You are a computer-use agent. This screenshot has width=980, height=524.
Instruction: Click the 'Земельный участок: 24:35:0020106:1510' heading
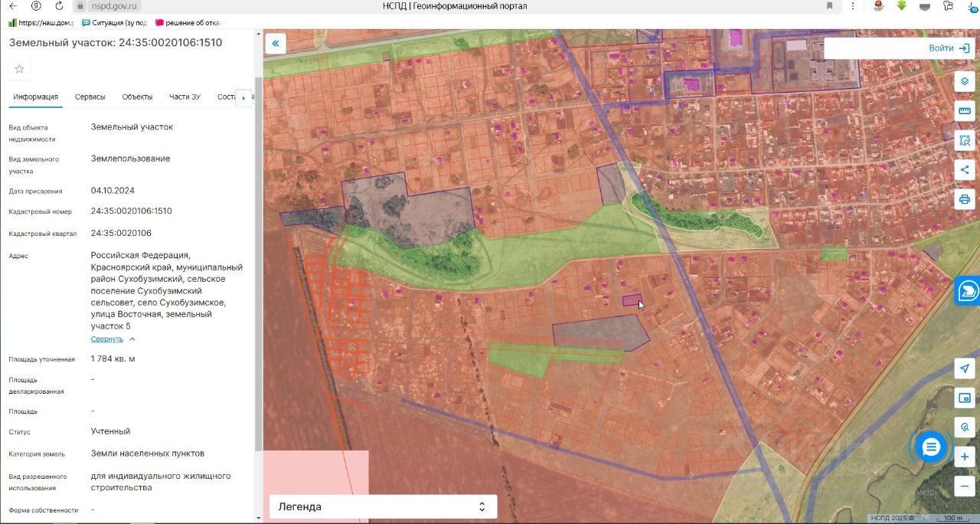(116, 43)
